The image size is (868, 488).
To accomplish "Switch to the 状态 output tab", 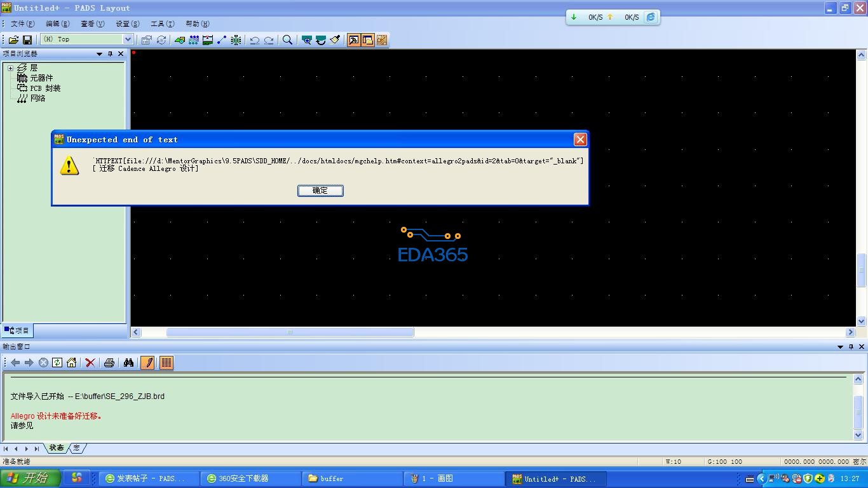I will 57,448.
